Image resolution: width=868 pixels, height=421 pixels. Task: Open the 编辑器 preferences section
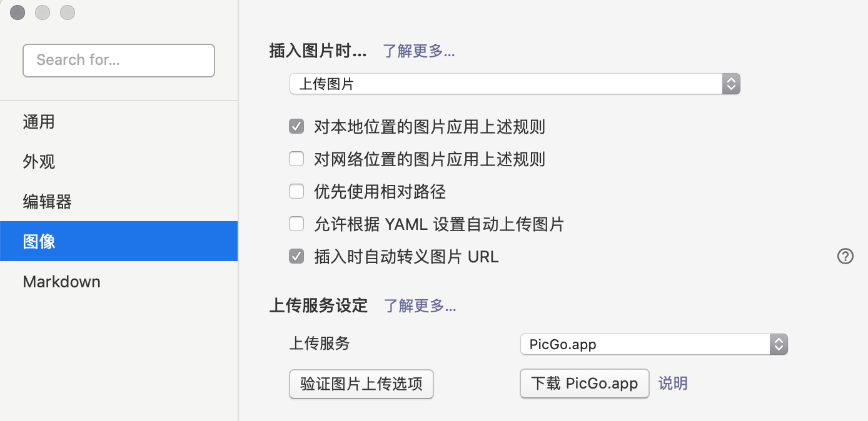pos(47,202)
